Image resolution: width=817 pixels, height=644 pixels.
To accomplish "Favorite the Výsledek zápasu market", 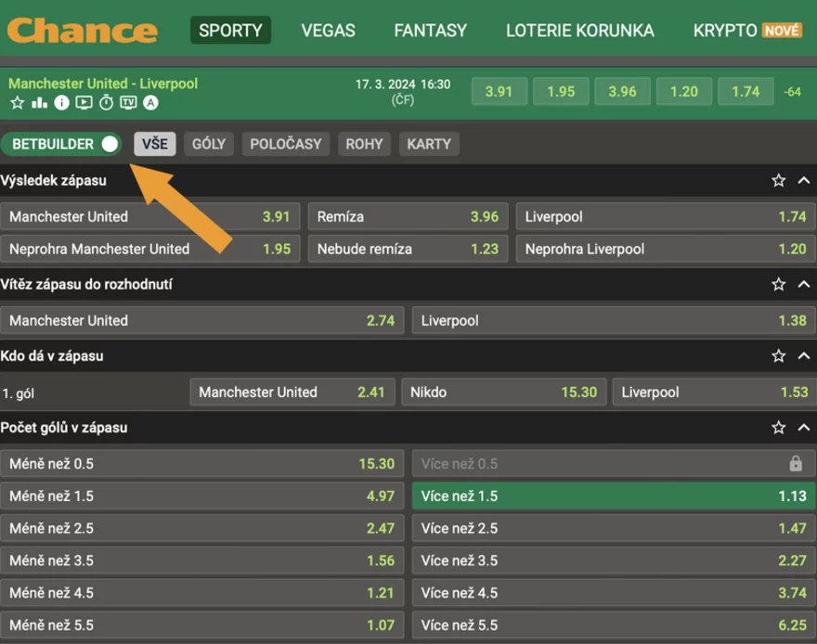I will click(778, 180).
